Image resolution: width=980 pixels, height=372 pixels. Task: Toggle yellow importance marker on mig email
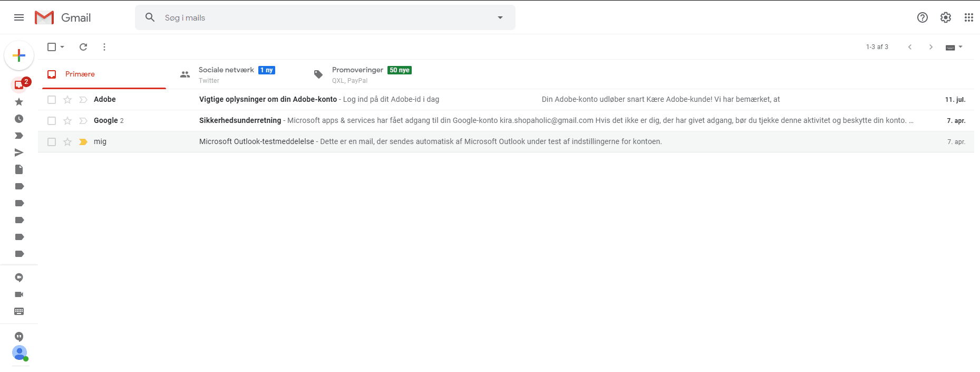[x=83, y=142]
